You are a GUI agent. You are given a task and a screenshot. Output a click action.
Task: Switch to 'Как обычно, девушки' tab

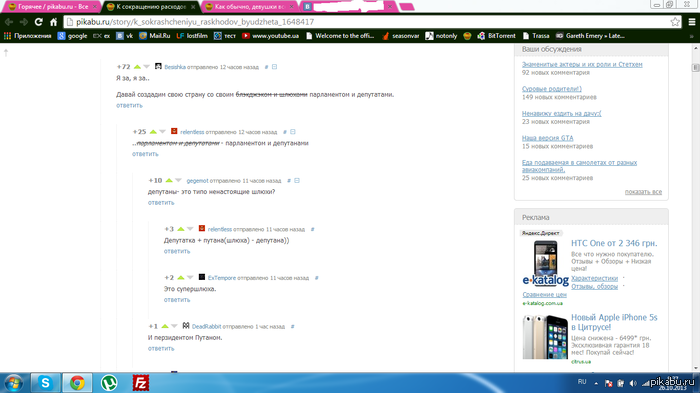250,7
